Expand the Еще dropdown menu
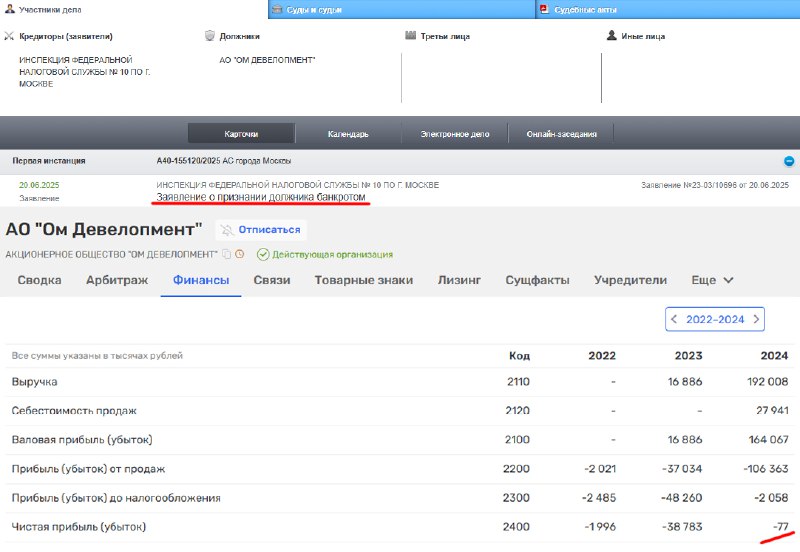This screenshot has width=800, height=552. tap(712, 280)
